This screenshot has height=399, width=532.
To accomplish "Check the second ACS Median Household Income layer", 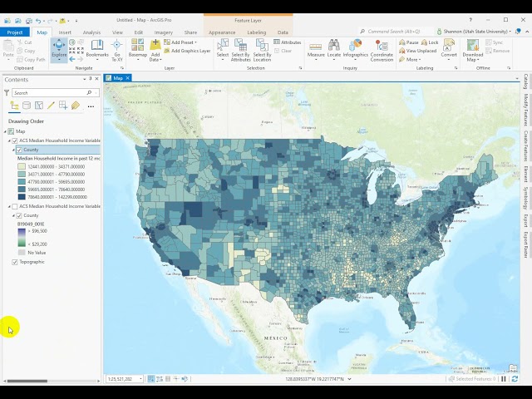I will 15,206.
